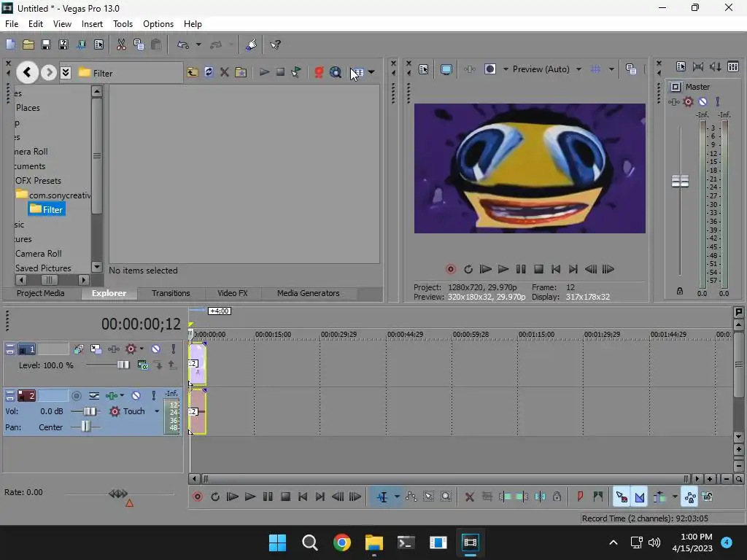This screenshot has height=560, width=747.
Task: Click the timeline ruler at 00:00:29;29
Action: click(x=338, y=334)
